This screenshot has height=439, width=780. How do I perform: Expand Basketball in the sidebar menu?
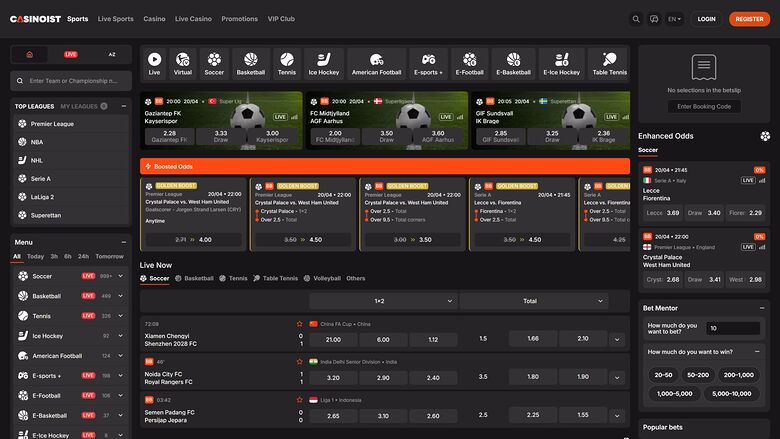(x=120, y=296)
